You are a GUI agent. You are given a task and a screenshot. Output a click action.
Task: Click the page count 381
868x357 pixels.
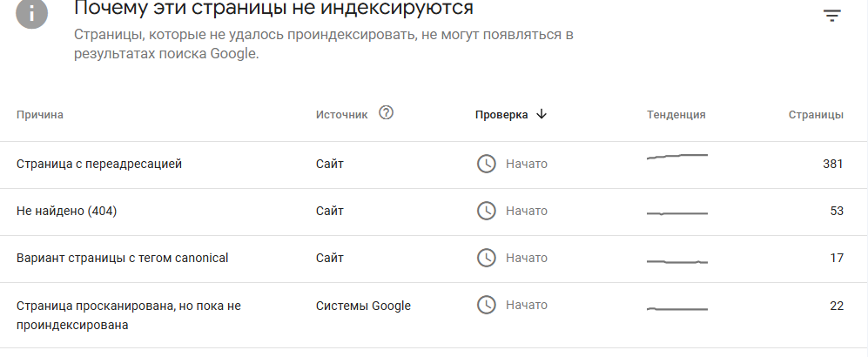pos(832,164)
